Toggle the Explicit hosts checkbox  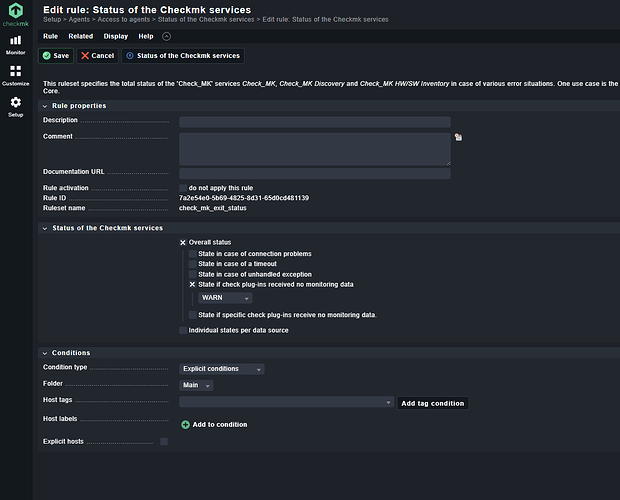pos(164,442)
